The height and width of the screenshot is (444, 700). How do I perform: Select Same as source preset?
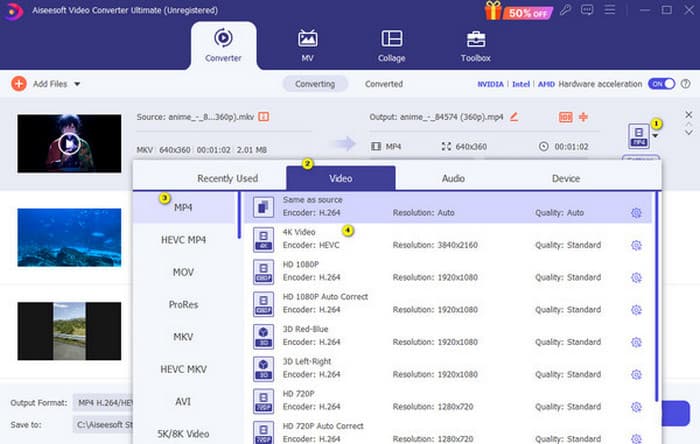448,207
